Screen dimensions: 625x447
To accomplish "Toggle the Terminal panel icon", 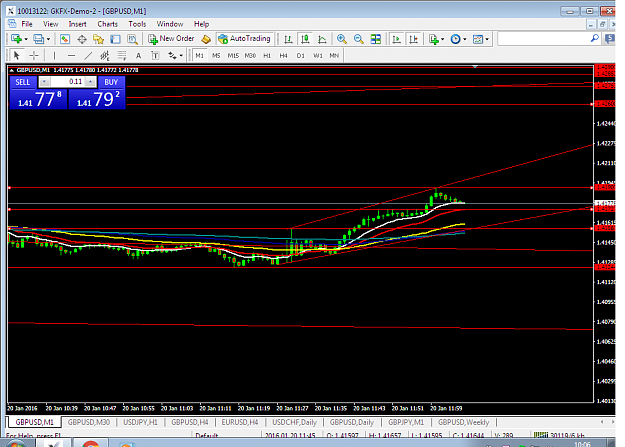I will pos(115,39).
